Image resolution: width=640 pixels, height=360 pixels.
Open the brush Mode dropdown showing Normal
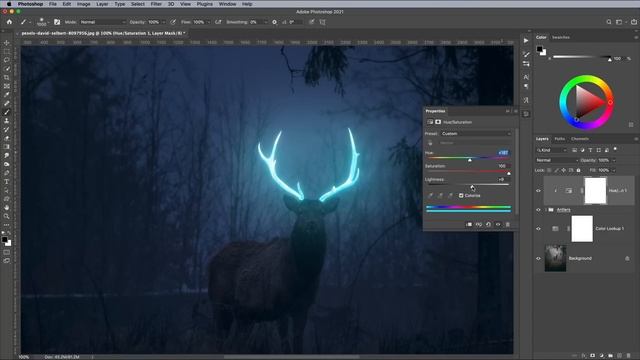pyautogui.click(x=102, y=22)
